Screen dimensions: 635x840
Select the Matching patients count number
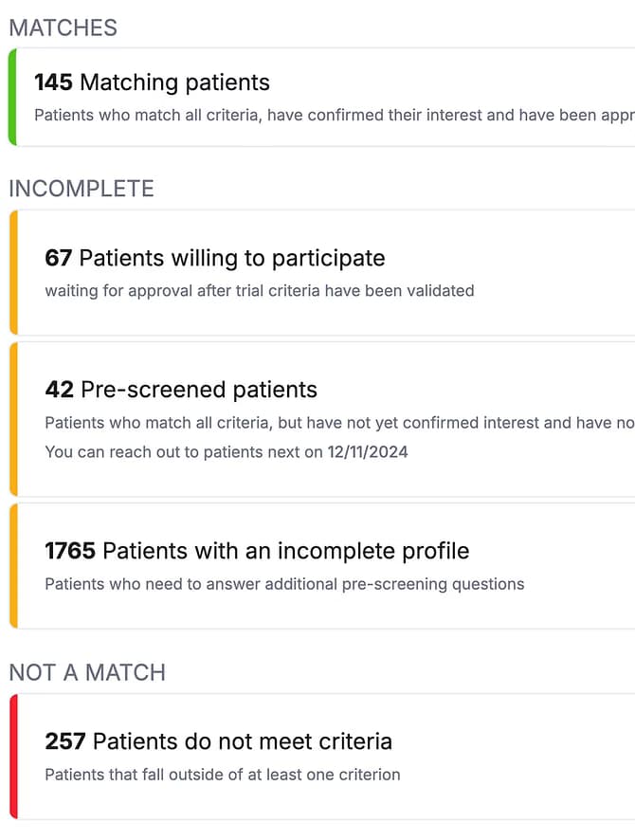[52, 82]
